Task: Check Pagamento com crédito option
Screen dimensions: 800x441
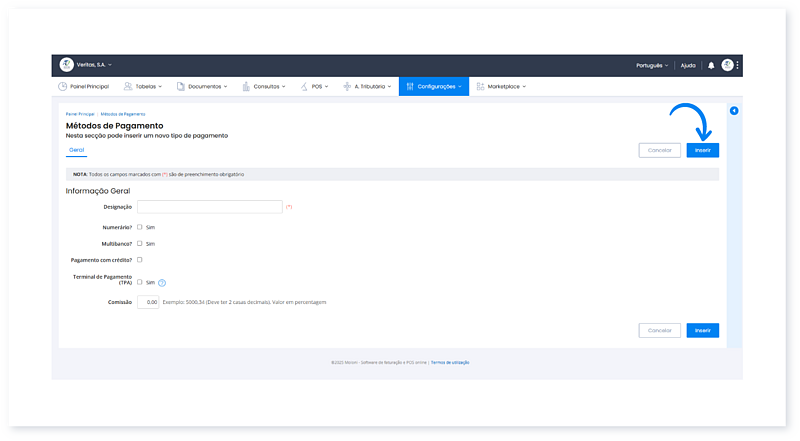Action: coord(140,260)
